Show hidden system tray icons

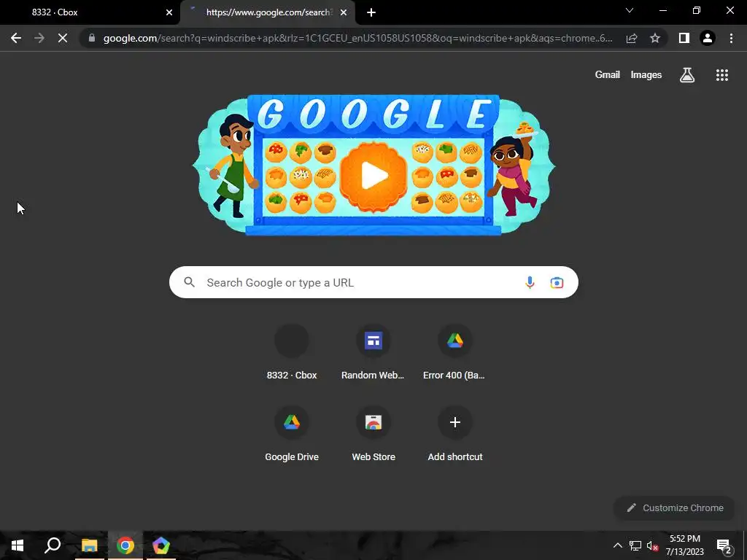[x=617, y=545]
